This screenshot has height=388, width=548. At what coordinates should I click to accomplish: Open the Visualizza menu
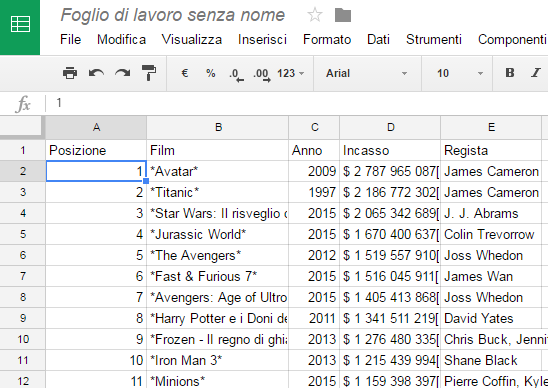192,39
